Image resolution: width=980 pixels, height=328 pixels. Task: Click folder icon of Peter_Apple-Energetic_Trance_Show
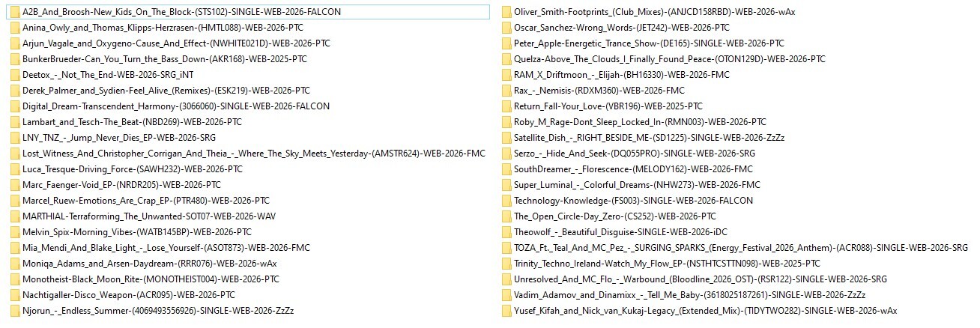point(506,43)
